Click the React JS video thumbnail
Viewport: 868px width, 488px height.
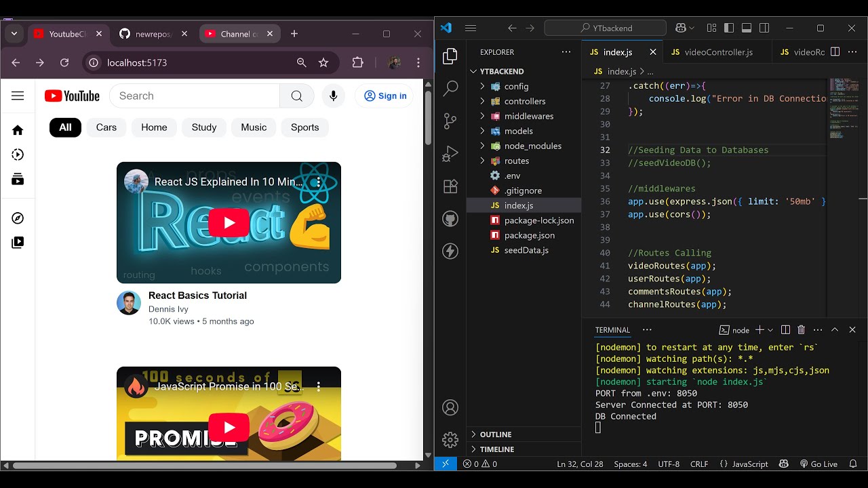coord(229,222)
